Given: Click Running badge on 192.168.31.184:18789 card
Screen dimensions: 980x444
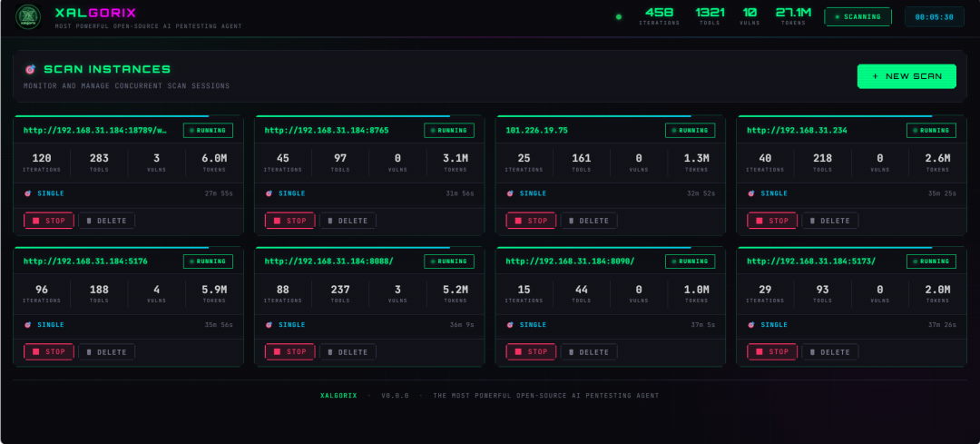Looking at the screenshot, I should click(x=208, y=131).
